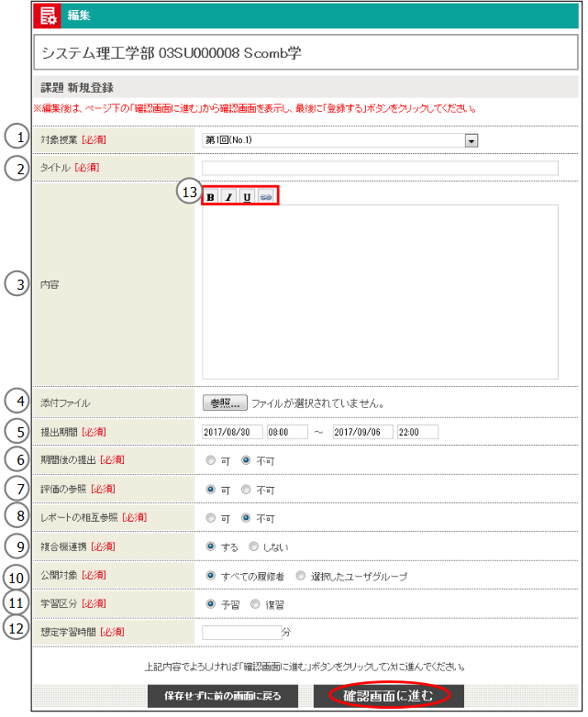Select 可 for レポートの相互参照
The image size is (588, 717).
[x=211, y=518]
